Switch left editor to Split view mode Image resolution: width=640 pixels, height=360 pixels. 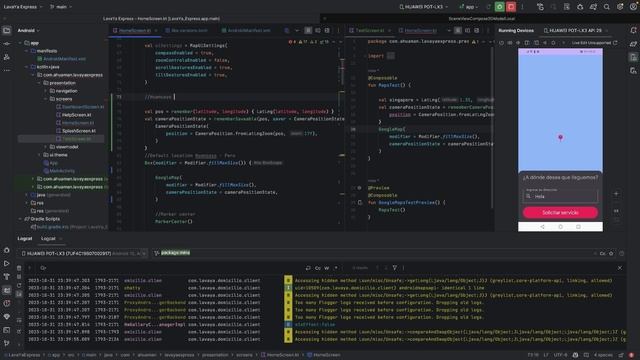(x=318, y=30)
